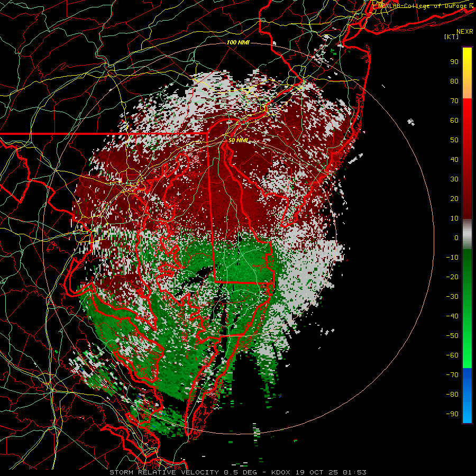Screen dimensions: 476x476
Task: Click the -40 value on the velocity scale
Action: [x=452, y=316]
